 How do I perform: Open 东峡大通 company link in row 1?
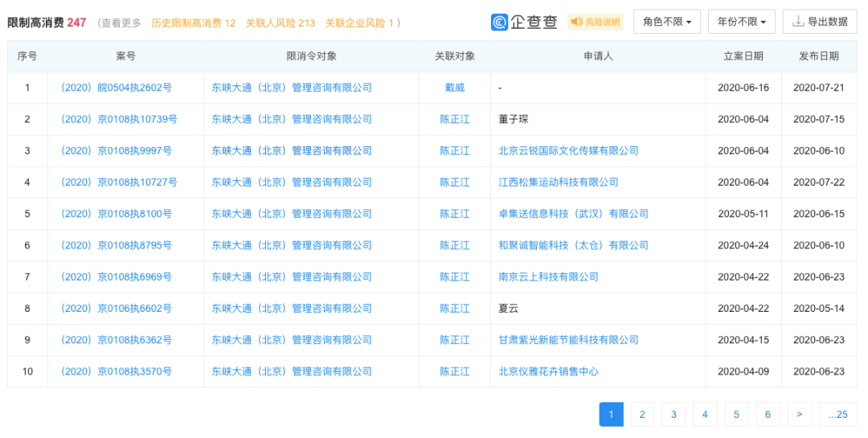(x=292, y=88)
